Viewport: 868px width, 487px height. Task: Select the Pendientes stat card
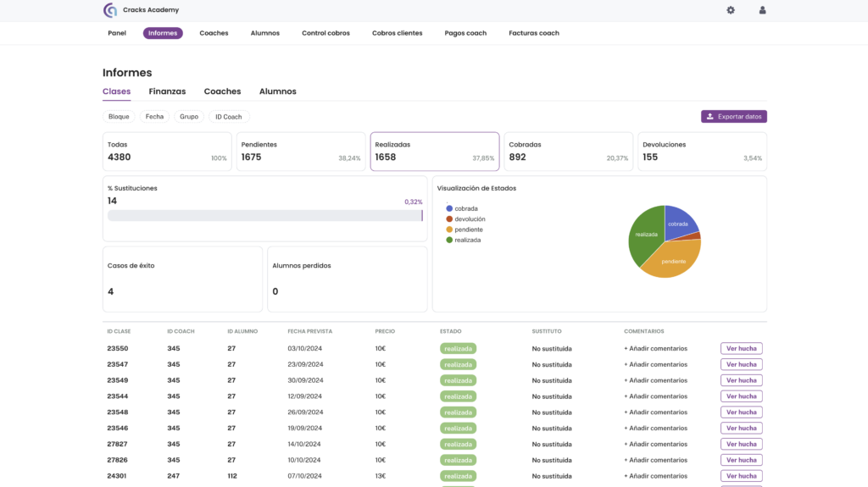(300, 152)
